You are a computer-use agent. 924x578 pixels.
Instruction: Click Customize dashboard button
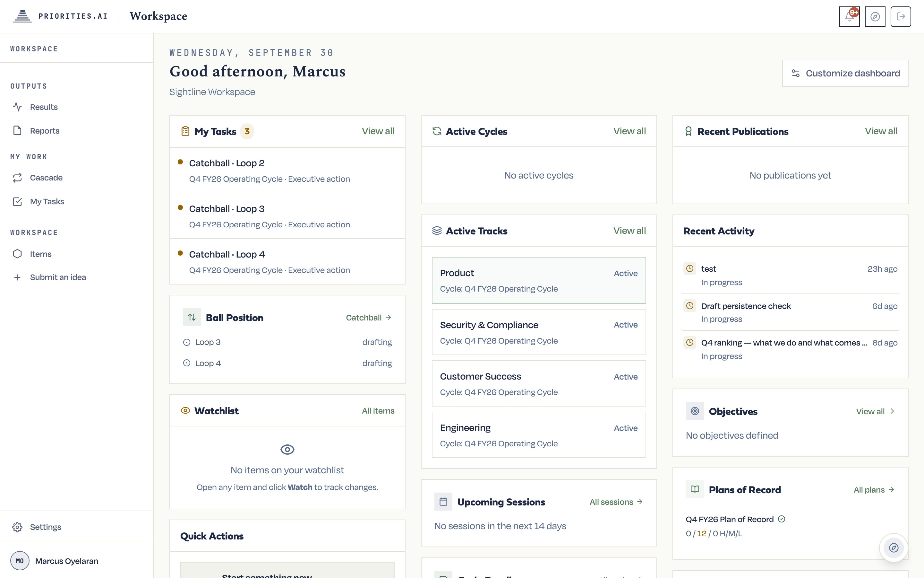845,73
